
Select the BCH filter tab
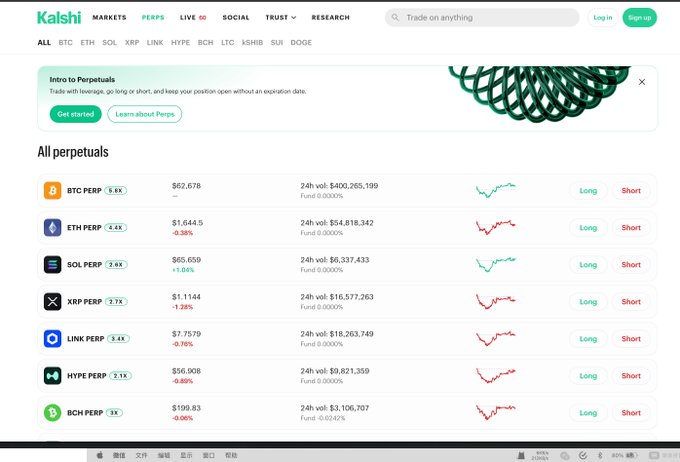205,43
